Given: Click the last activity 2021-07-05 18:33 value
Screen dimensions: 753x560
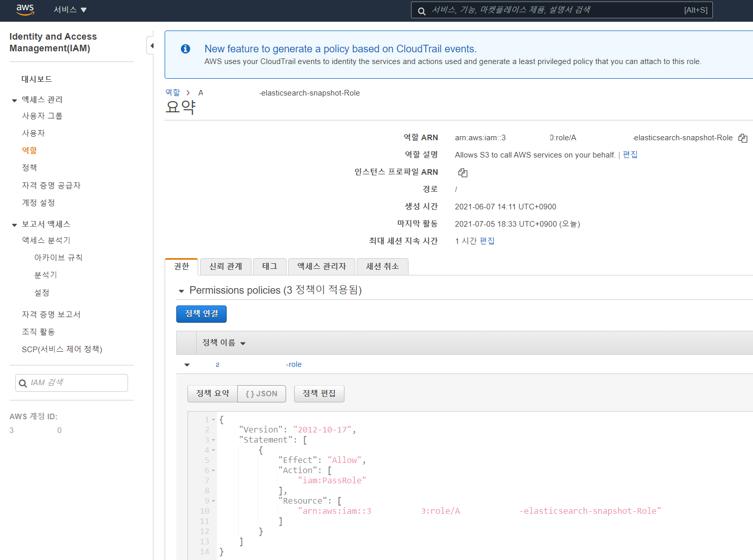Looking at the screenshot, I should click(x=517, y=224).
